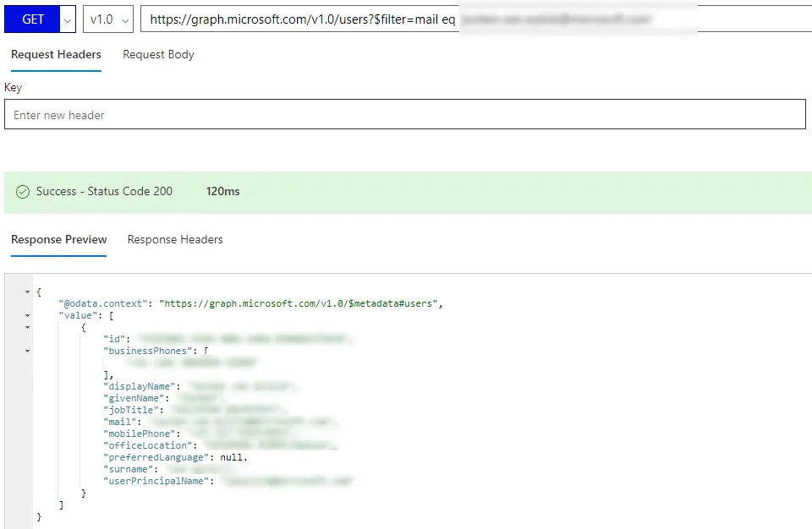
Task: Collapse the user object under "value"
Action: coord(27,327)
